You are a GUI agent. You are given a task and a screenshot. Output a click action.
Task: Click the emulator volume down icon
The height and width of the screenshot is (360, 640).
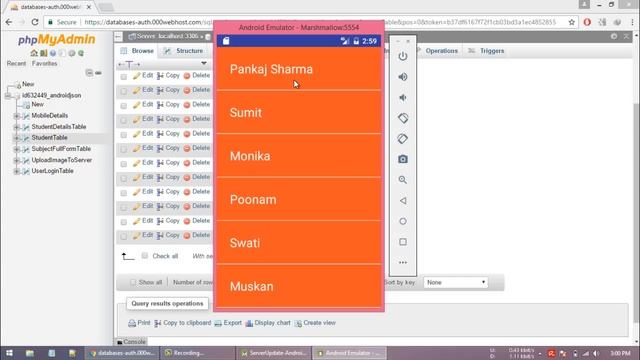[402, 98]
